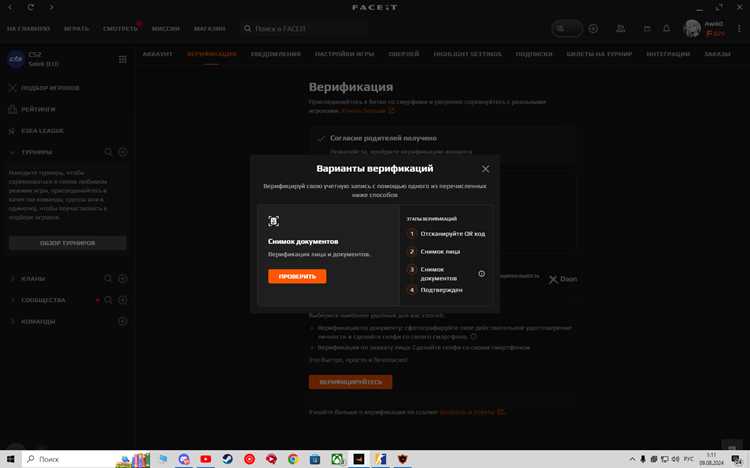The image size is (750, 468).
Task: Open YouTube from the taskbar
Action: (x=206, y=459)
